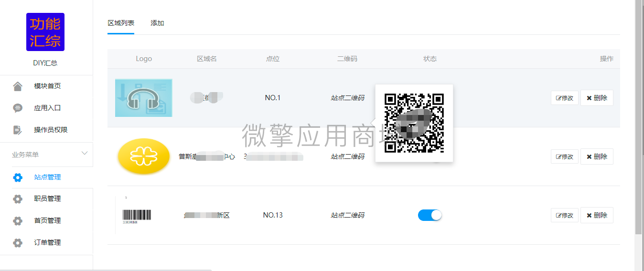Screen dimensions: 644x271
Task: Open 应用入口 chat bubble icon
Action: tap(18, 108)
